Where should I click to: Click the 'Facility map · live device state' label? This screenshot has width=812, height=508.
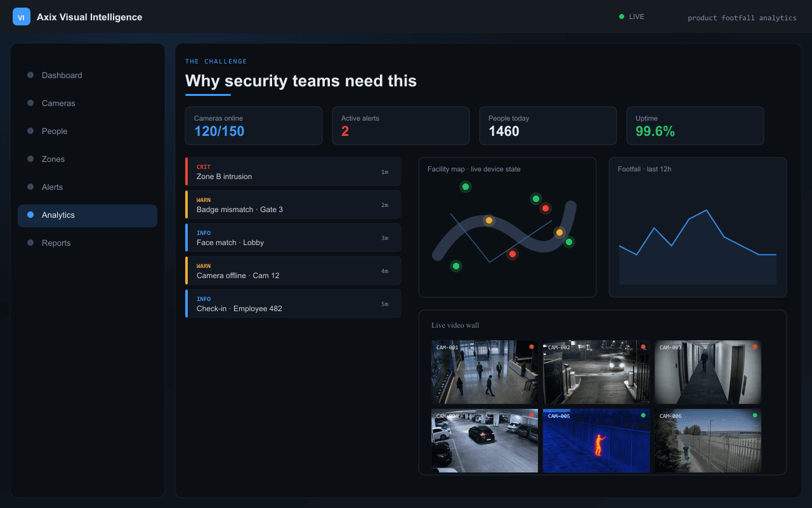tap(474, 169)
